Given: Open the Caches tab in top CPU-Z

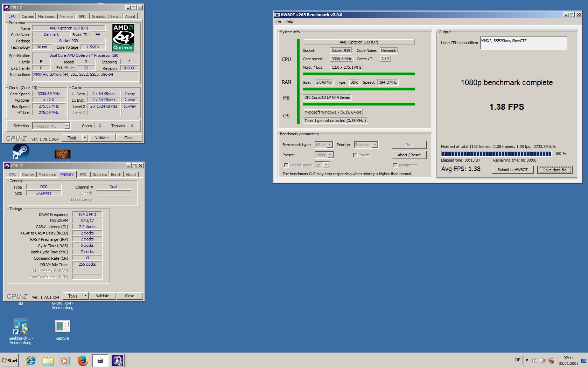Looking at the screenshot, I should pyautogui.click(x=28, y=16).
